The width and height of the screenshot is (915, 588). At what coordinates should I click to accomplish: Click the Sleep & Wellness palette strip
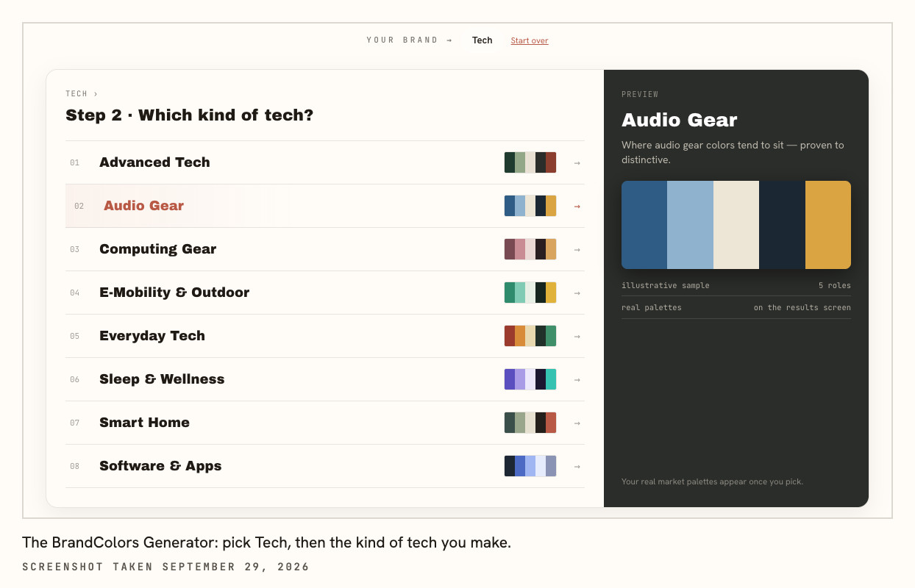[530, 379]
